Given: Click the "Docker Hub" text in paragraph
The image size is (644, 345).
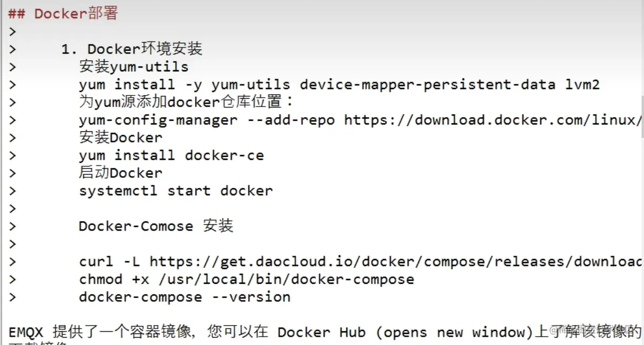Looking at the screenshot, I should [x=321, y=332].
